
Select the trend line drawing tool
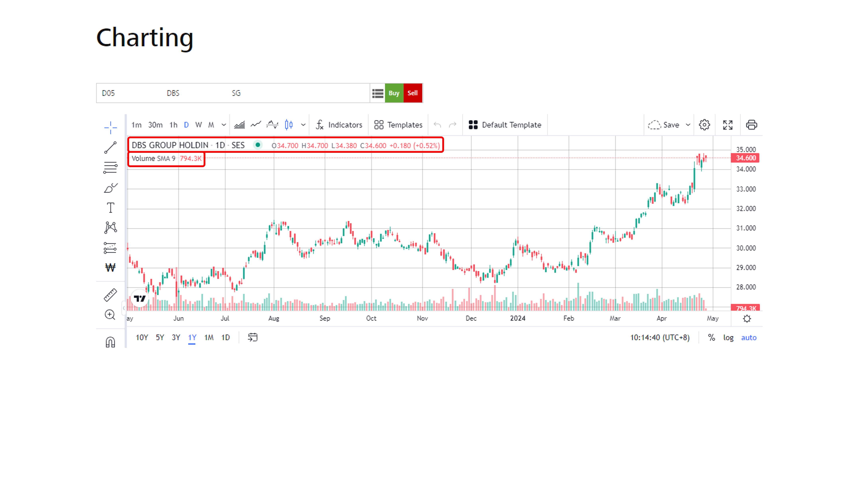[110, 148]
